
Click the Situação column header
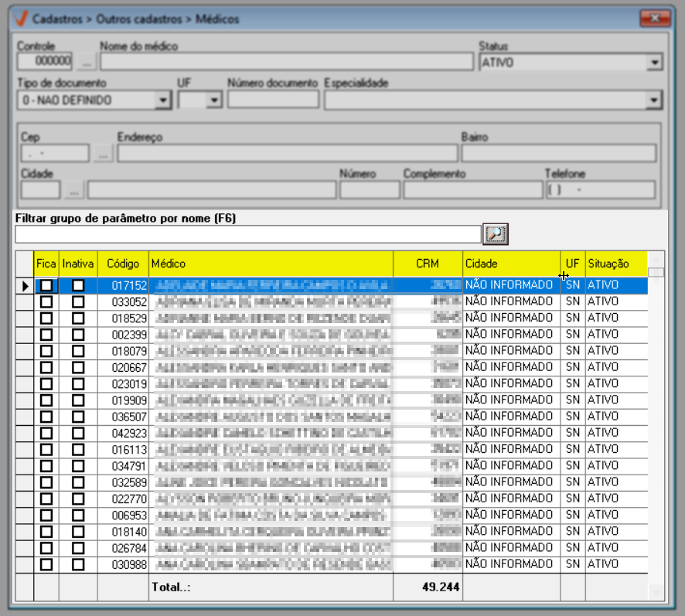coord(615,264)
